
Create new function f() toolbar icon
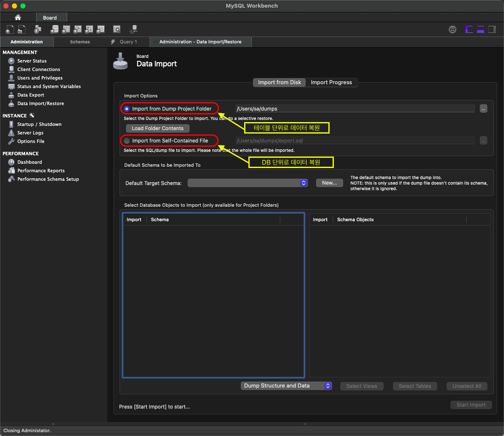(x=101, y=30)
